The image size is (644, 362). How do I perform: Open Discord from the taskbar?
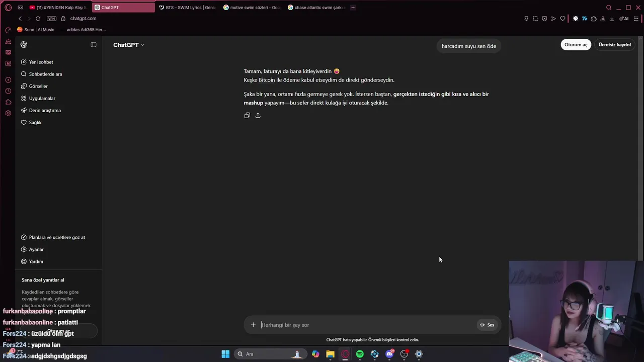389,354
